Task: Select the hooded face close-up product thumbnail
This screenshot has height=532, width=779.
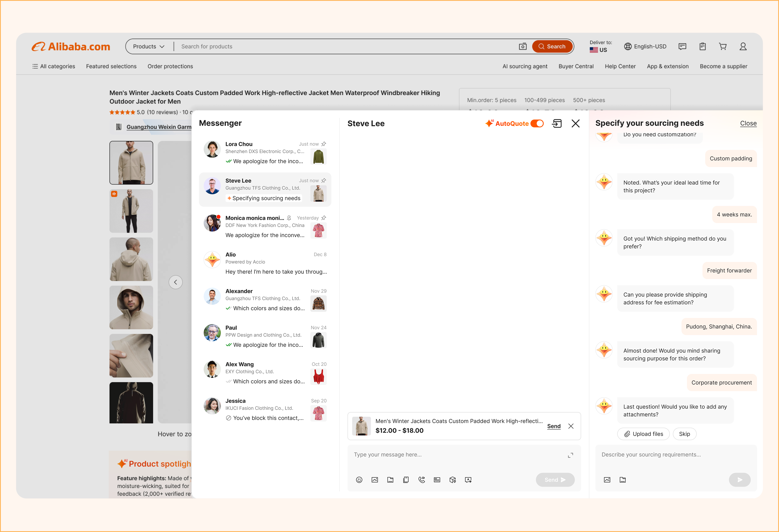Action: click(131, 307)
